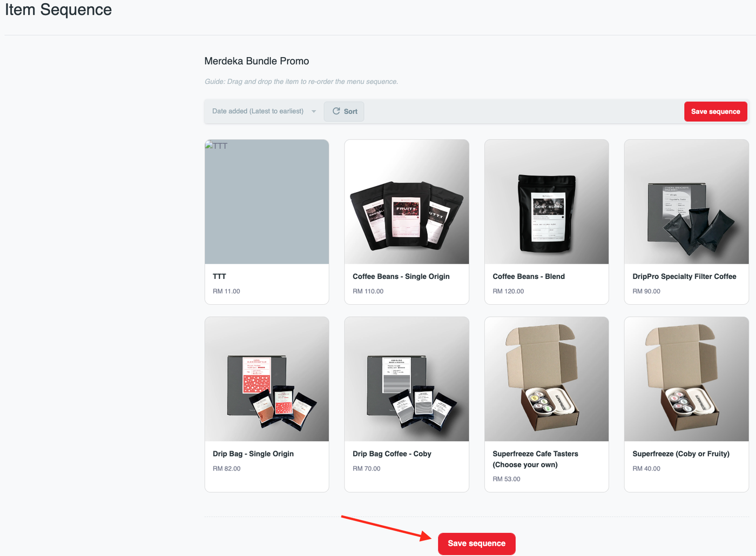The height and width of the screenshot is (556, 756).
Task: Click the Item Sequence page title
Action: pyautogui.click(x=58, y=10)
